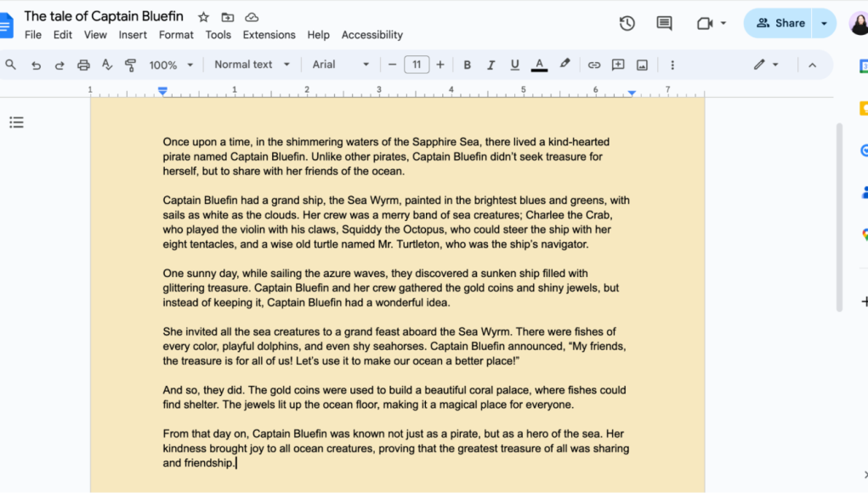Open the highlight color pen
Viewport: 868px width, 493px height.
pyautogui.click(x=564, y=65)
